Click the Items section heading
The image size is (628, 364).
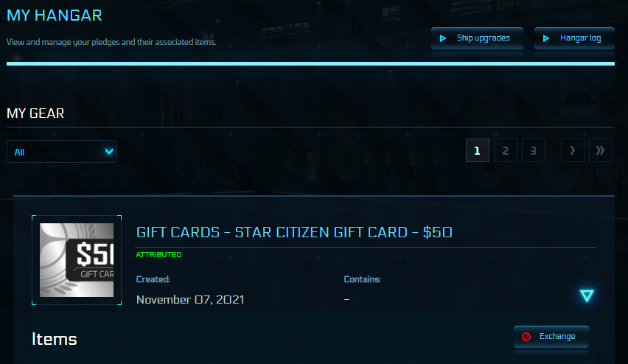[54, 339]
